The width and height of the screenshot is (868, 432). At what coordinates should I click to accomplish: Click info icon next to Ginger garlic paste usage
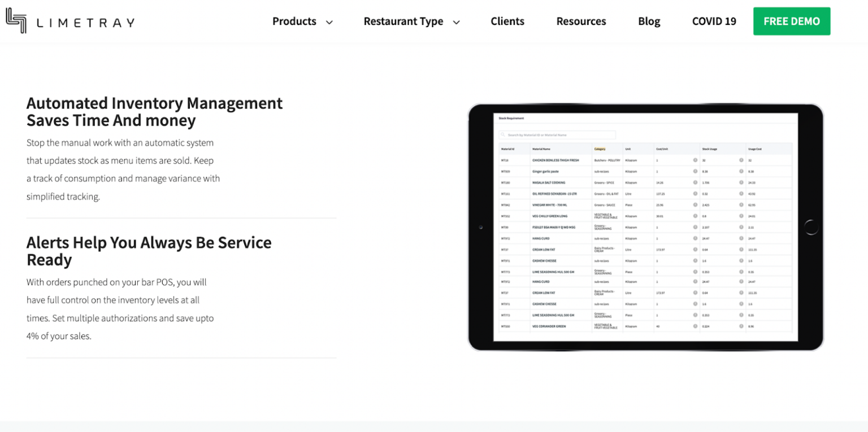[741, 171]
